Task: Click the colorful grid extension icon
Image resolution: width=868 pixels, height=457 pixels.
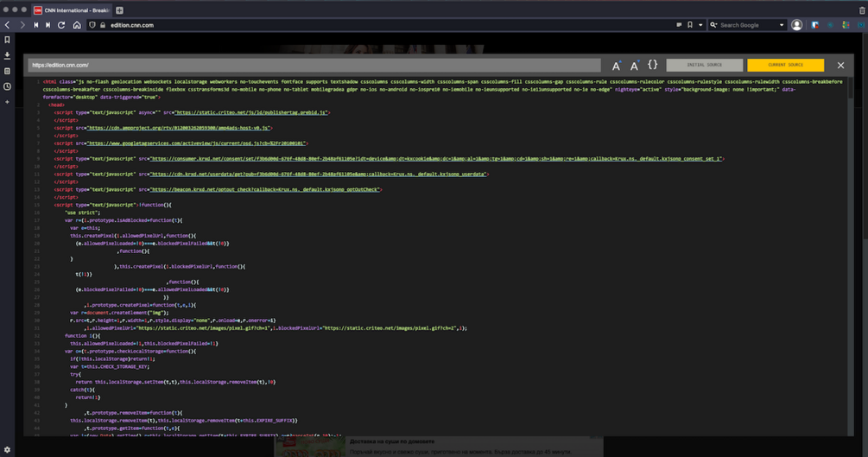Action: (x=846, y=25)
